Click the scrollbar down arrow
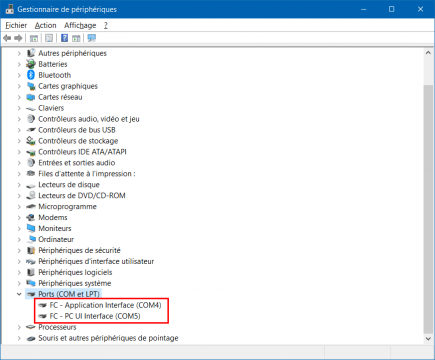The width and height of the screenshot is (435, 360). [x=428, y=338]
